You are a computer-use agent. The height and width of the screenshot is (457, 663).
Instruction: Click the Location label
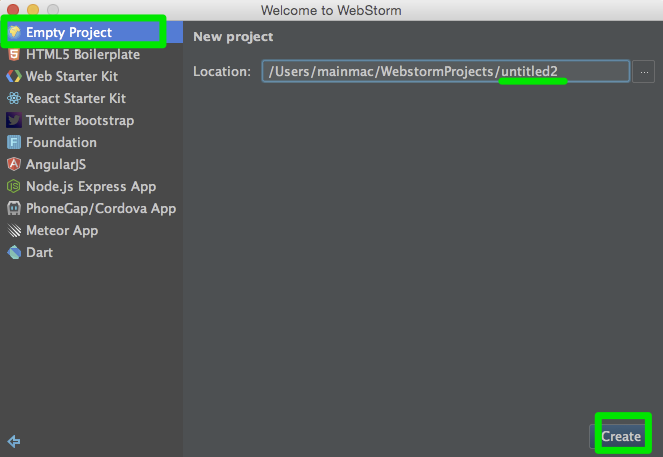tap(222, 71)
